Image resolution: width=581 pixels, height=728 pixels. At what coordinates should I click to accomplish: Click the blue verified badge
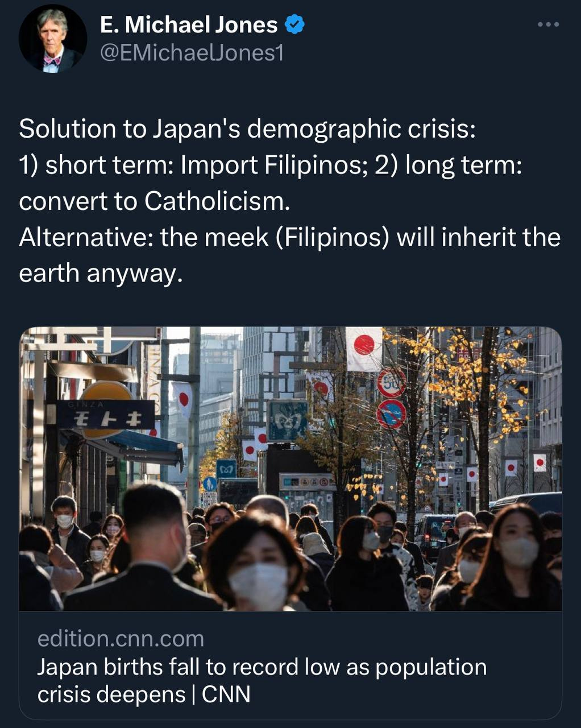click(294, 24)
